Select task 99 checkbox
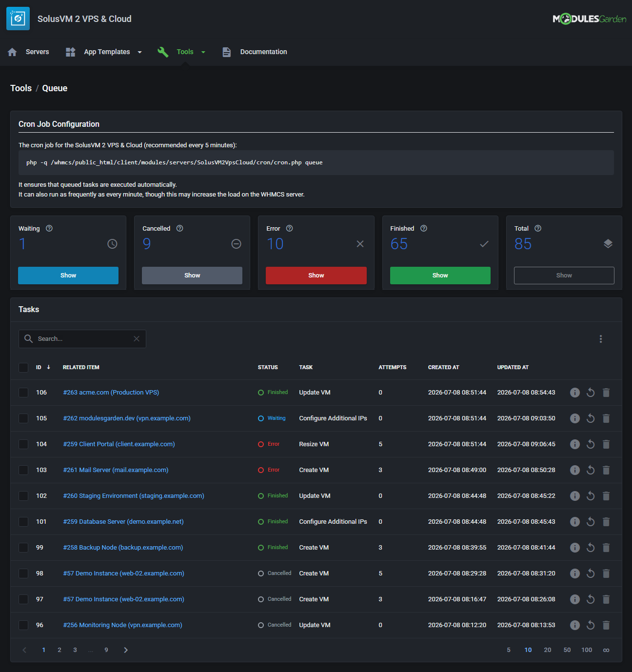632x672 pixels. click(23, 548)
